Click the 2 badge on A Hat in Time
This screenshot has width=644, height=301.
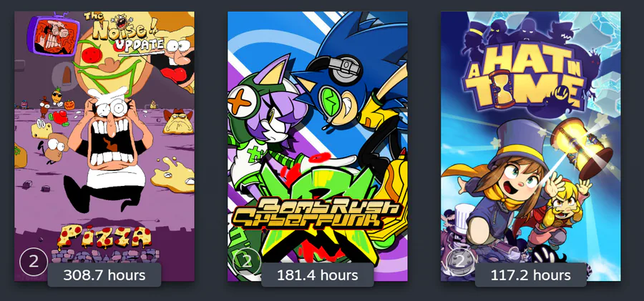coord(460,261)
